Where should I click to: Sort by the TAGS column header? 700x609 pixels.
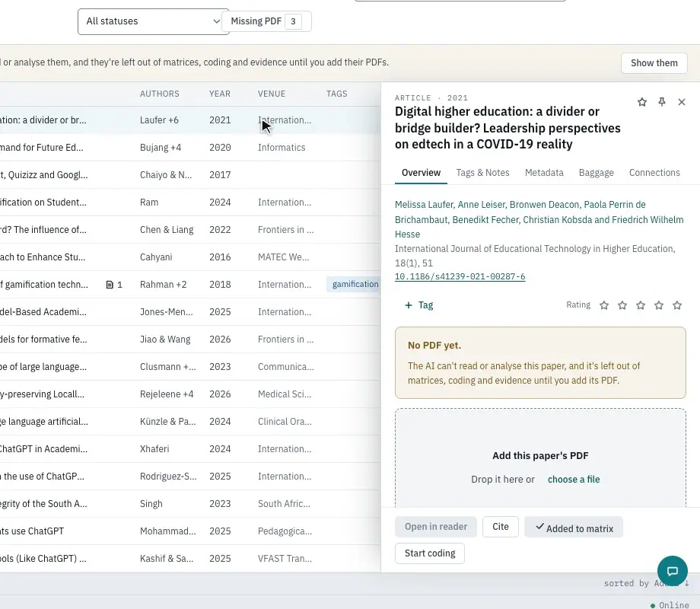point(336,94)
